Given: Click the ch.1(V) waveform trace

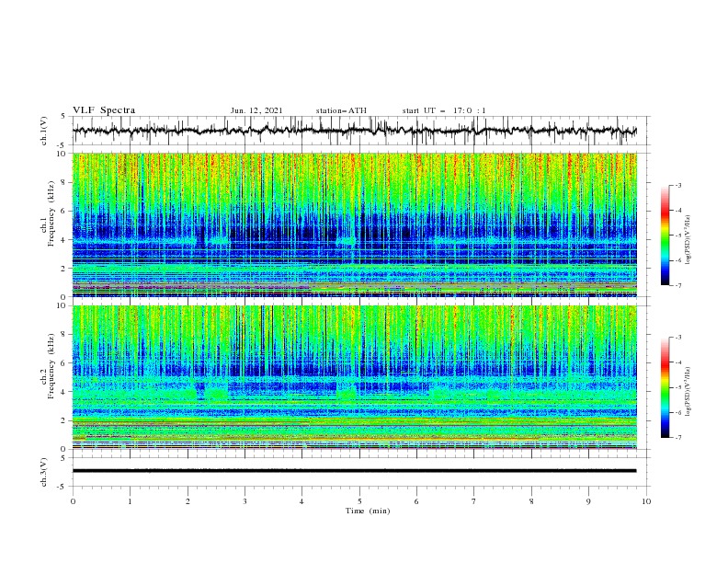Looking at the screenshot, I should [355, 131].
